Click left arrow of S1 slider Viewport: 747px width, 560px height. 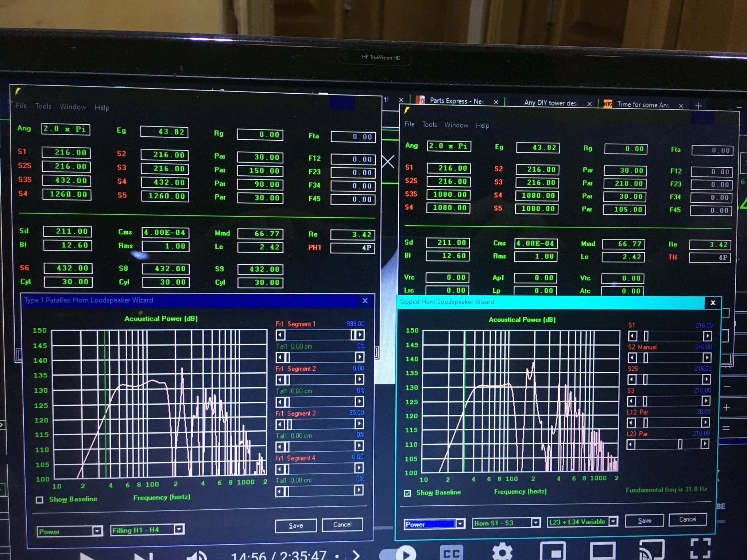click(x=633, y=336)
